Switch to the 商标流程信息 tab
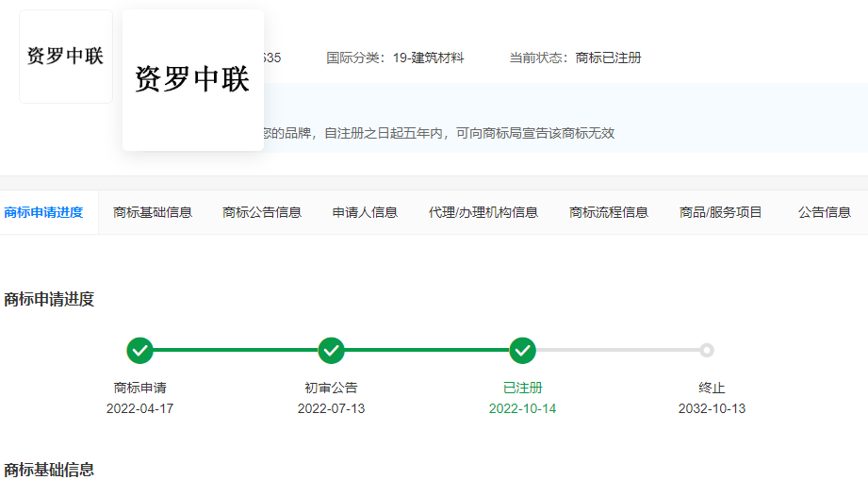This screenshot has width=868, height=480. click(609, 212)
